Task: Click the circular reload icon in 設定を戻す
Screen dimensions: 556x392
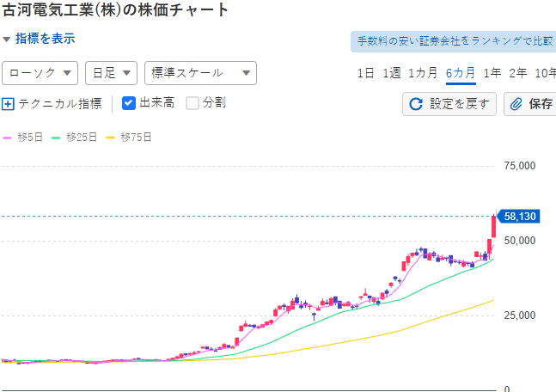Action: [416, 104]
